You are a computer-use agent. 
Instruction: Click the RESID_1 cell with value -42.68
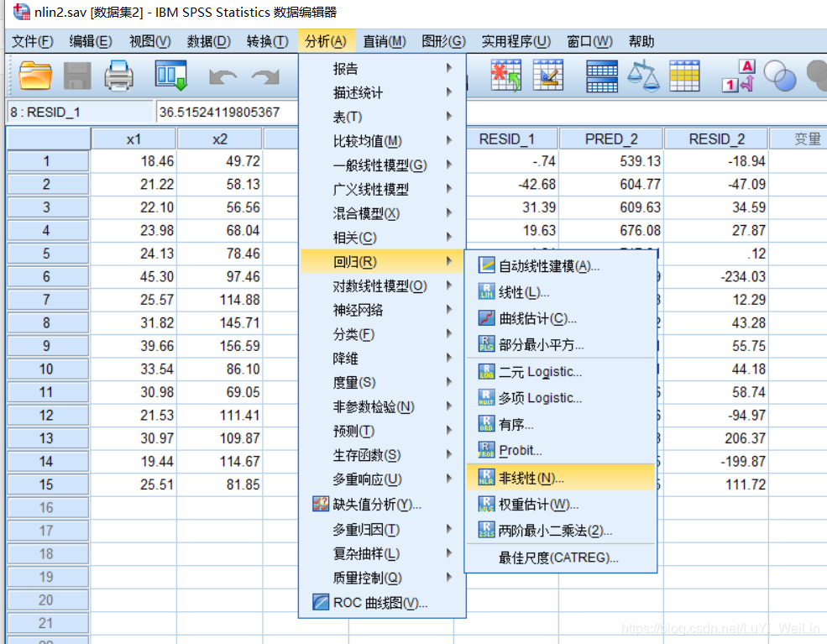pyautogui.click(x=512, y=184)
